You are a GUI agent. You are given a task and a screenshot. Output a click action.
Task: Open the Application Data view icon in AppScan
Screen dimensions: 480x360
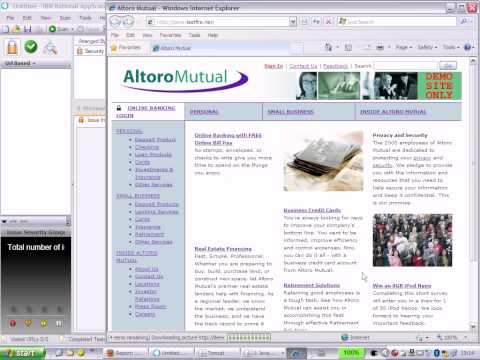[50, 47]
